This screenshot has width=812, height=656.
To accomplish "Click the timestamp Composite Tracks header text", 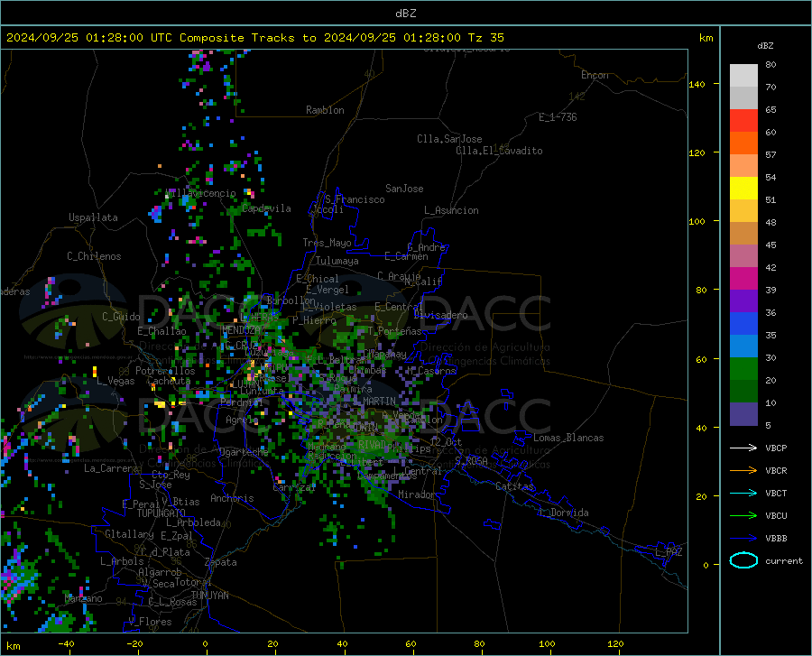I will 254,38.
